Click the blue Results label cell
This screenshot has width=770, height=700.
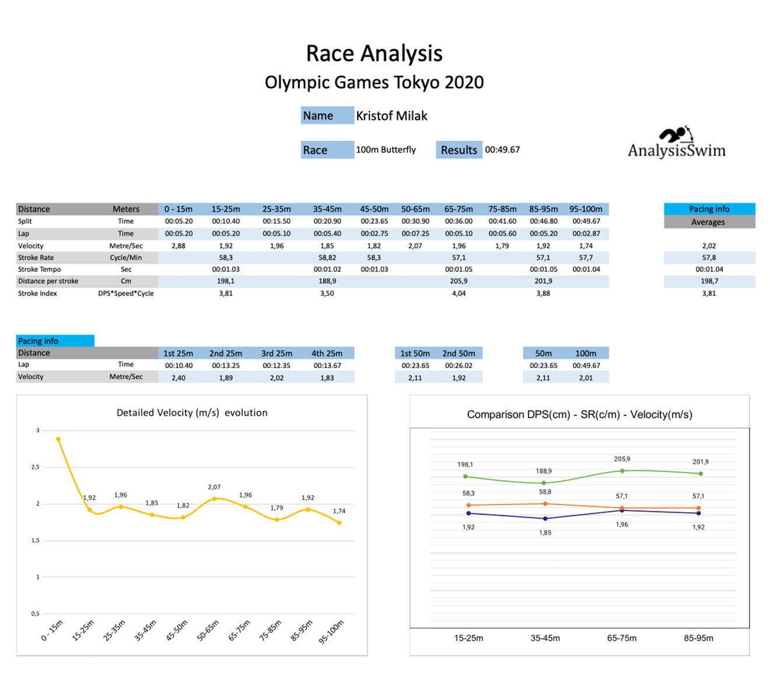(459, 150)
